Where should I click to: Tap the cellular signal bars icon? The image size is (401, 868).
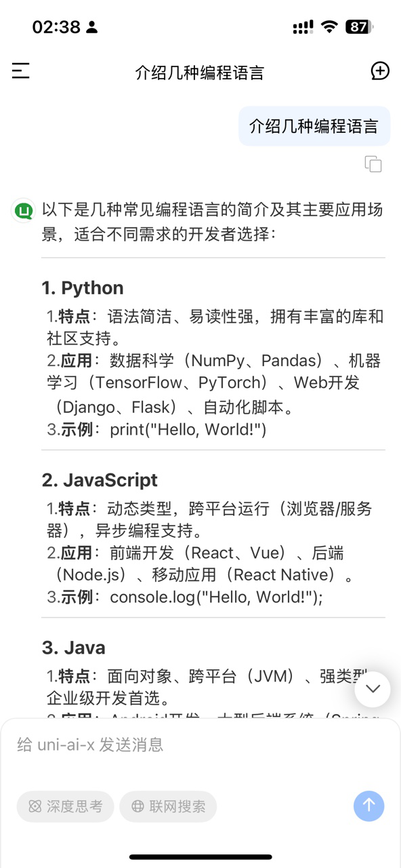[x=303, y=27]
